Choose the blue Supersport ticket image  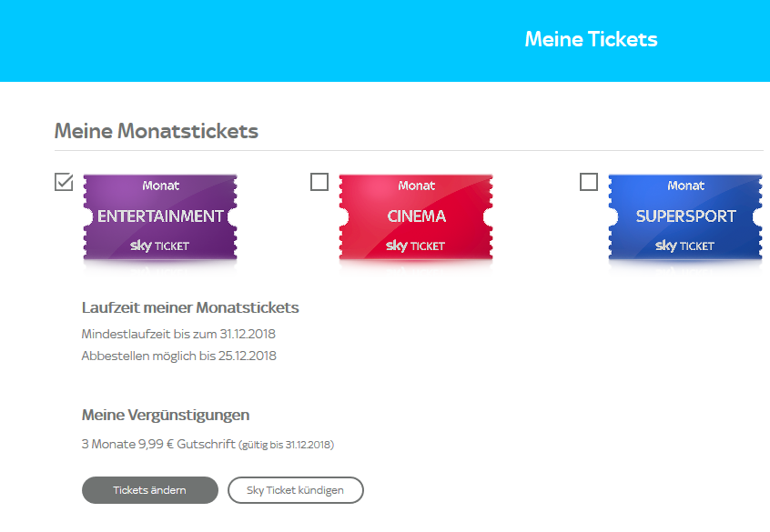click(685, 216)
